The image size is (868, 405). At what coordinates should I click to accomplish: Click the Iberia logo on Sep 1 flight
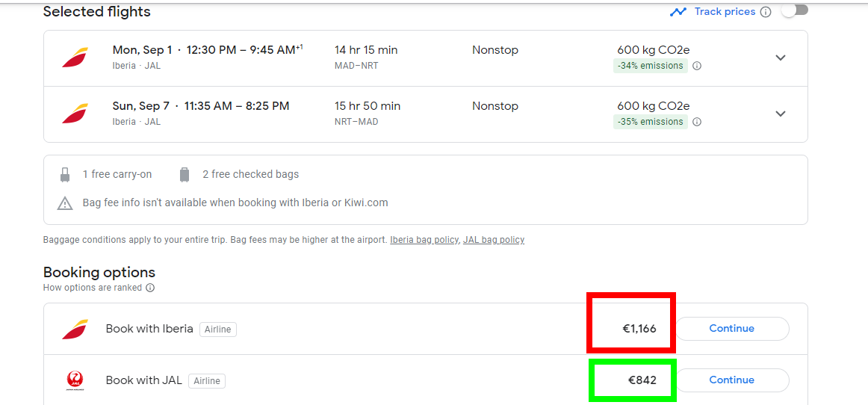[75, 58]
